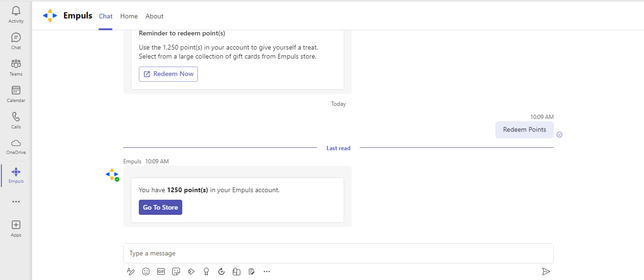
Task: Open the GIF picker
Action: (161, 272)
